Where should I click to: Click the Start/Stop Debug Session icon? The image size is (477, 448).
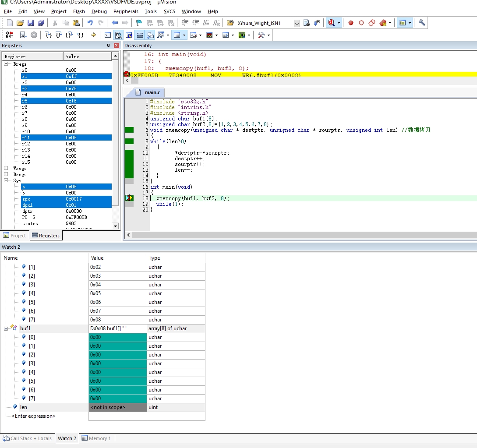(332, 23)
